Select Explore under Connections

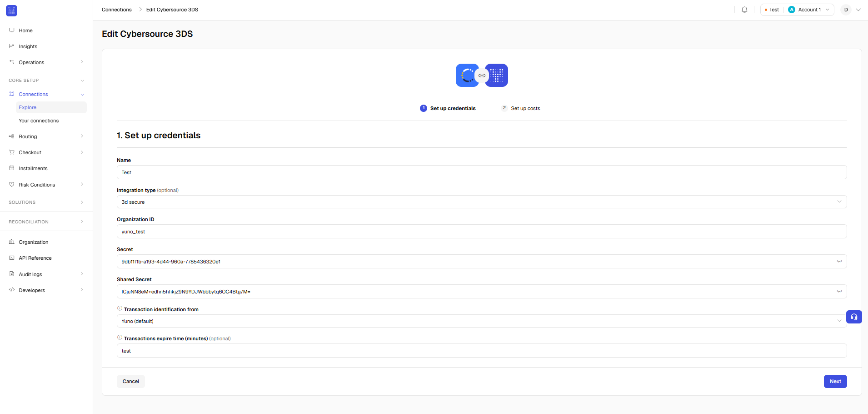coord(51,107)
